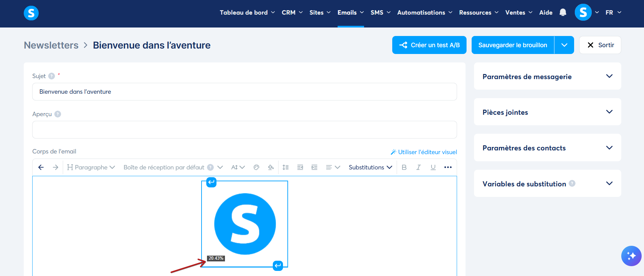Expand Pièces jointes panel
Screen dimensions: 644x276
pyautogui.click(x=547, y=112)
